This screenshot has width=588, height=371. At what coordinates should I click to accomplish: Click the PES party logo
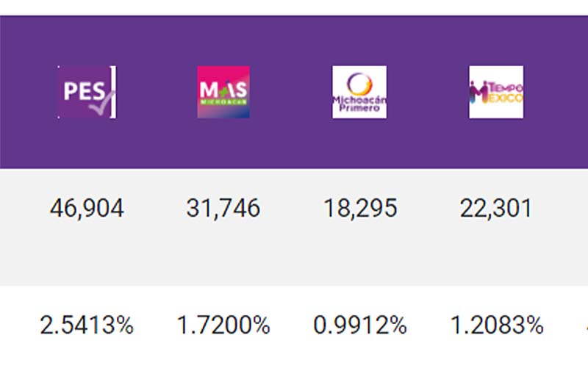click(x=87, y=92)
